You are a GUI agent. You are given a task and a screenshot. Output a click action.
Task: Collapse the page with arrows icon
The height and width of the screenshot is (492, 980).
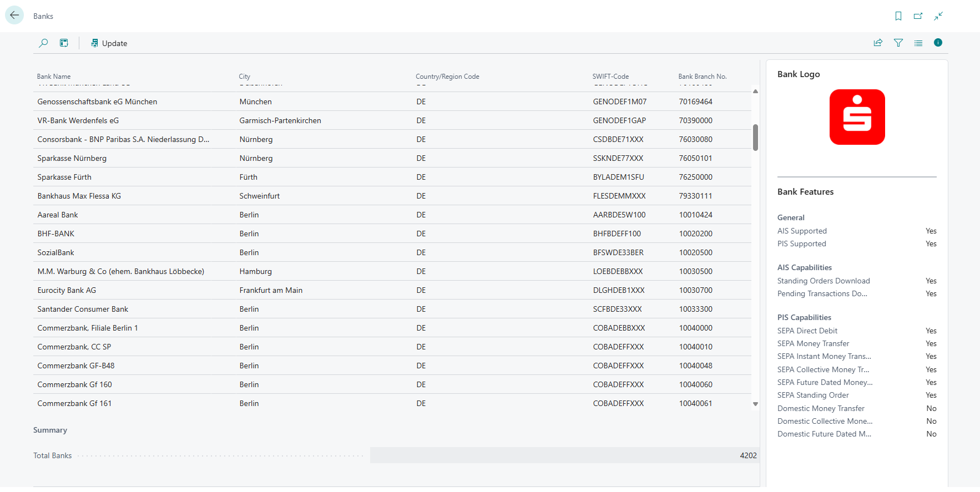click(x=938, y=16)
